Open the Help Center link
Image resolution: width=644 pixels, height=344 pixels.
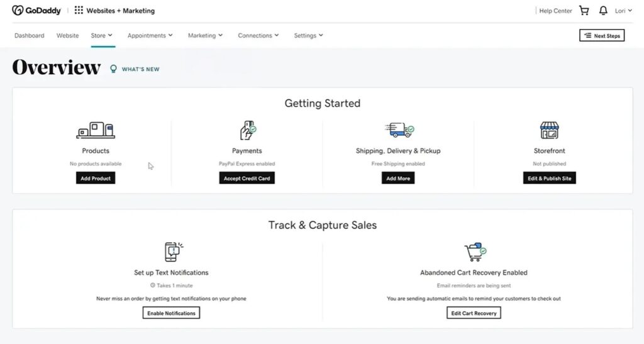(x=555, y=11)
